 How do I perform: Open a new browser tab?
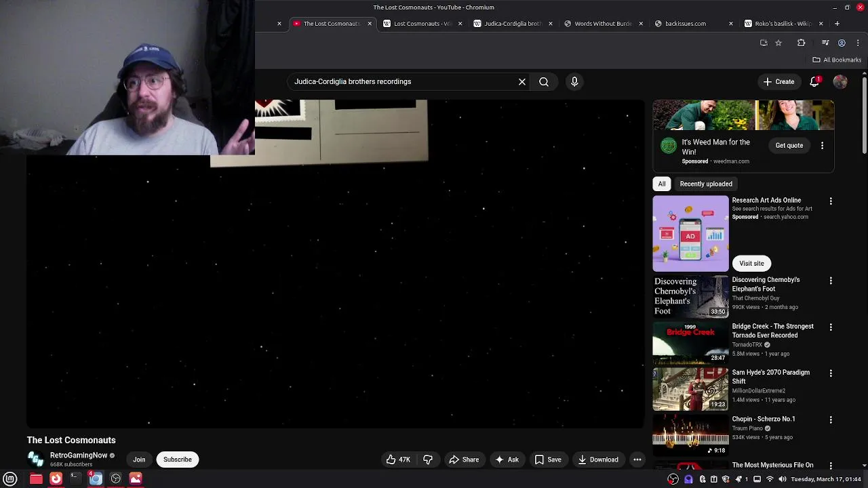click(837, 24)
